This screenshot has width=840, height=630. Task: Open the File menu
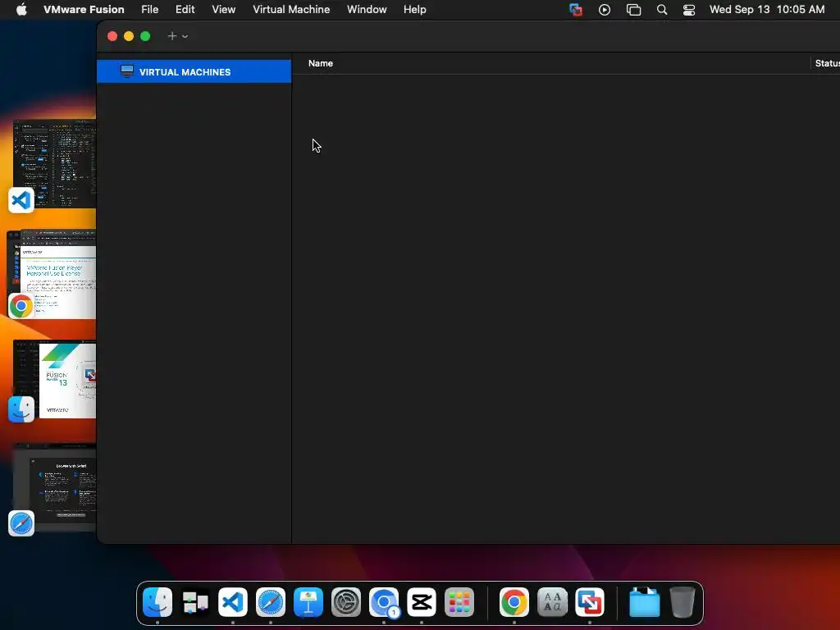tap(149, 9)
